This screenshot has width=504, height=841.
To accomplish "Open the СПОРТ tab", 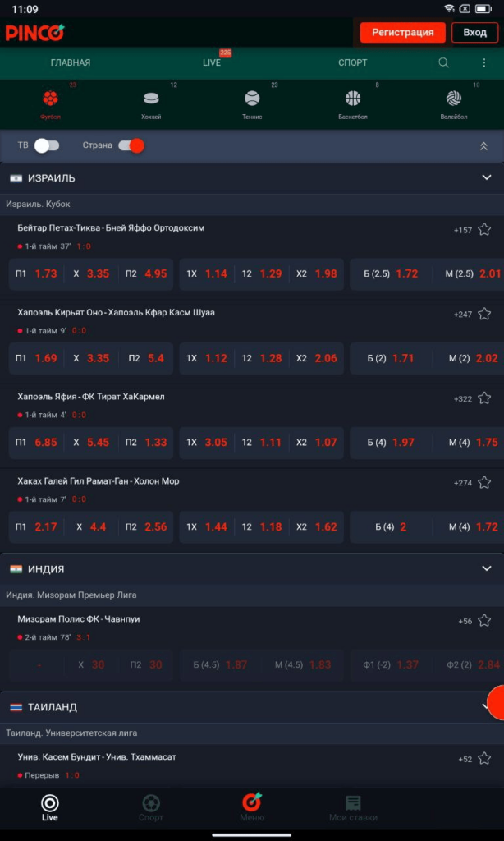I will (353, 62).
